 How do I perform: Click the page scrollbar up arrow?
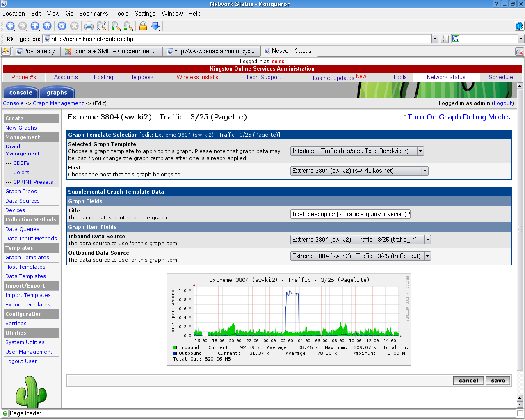click(520, 86)
